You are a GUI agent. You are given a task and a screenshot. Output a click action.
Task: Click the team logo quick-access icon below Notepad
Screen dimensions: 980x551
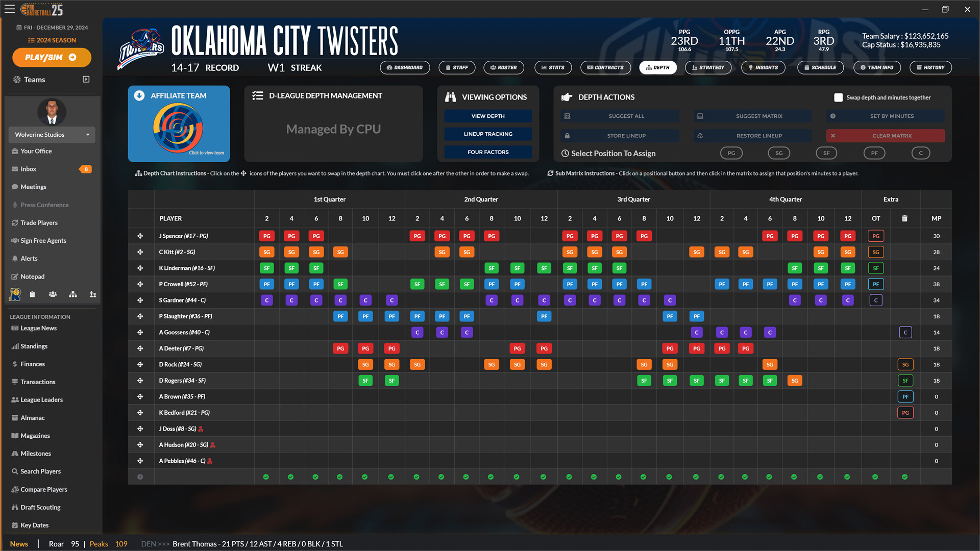click(15, 294)
